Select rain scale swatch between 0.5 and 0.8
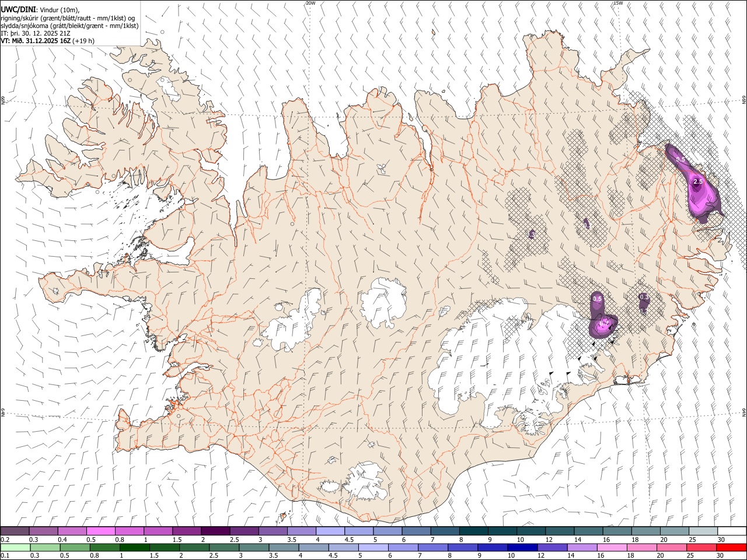747x560 pixels. (75, 547)
